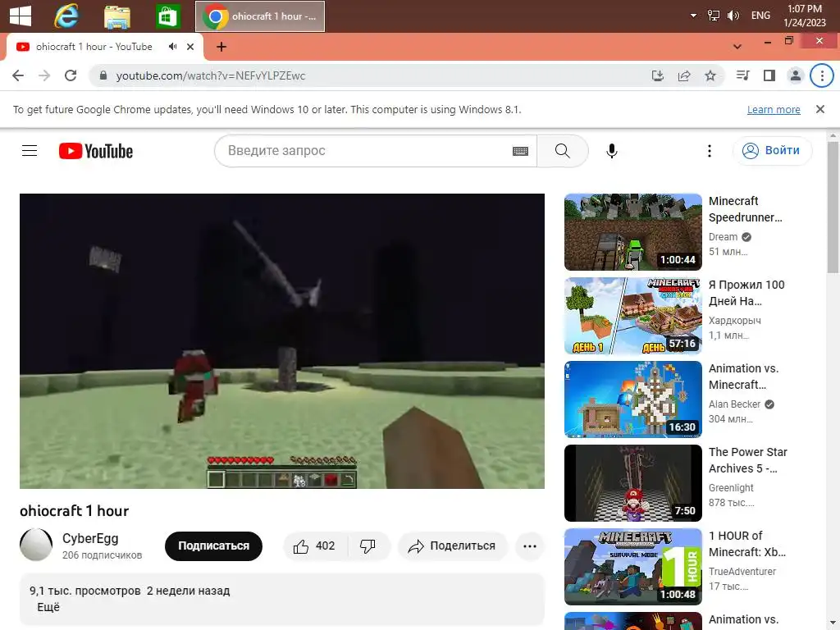Viewport: 840px width, 630px height.
Task: Open Хардкорыч channel name
Action: pyautogui.click(x=734, y=321)
